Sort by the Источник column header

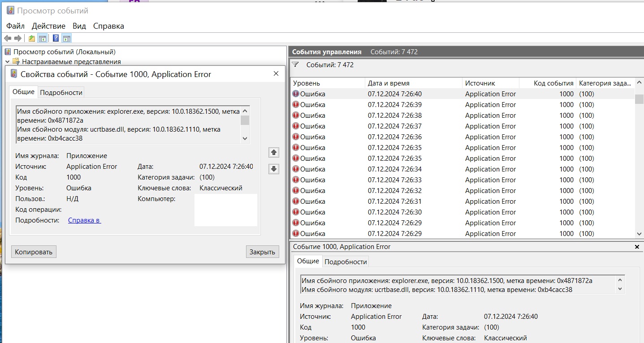[491, 83]
